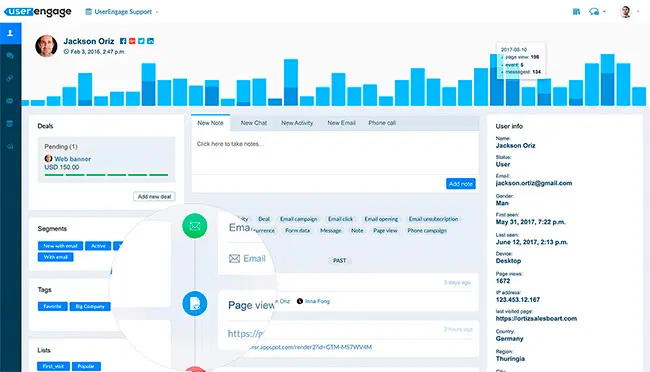
Task: Click the green Email timeline icon
Action: 195,226
